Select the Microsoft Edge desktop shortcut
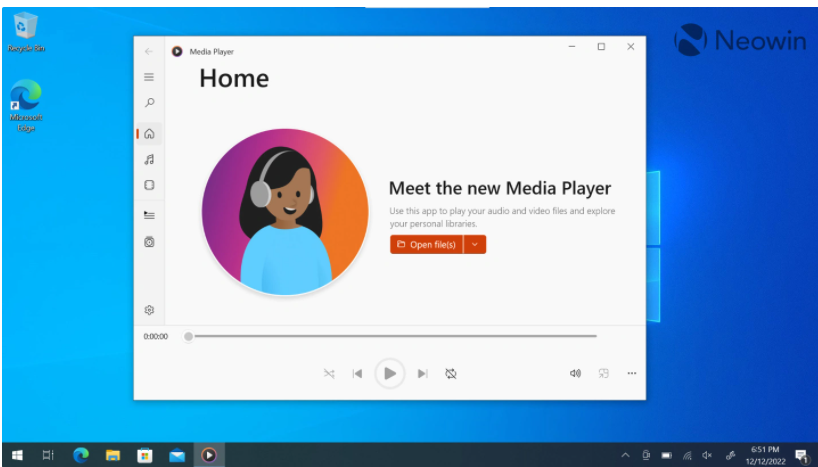The height and width of the screenshot is (467, 818). coord(26,105)
